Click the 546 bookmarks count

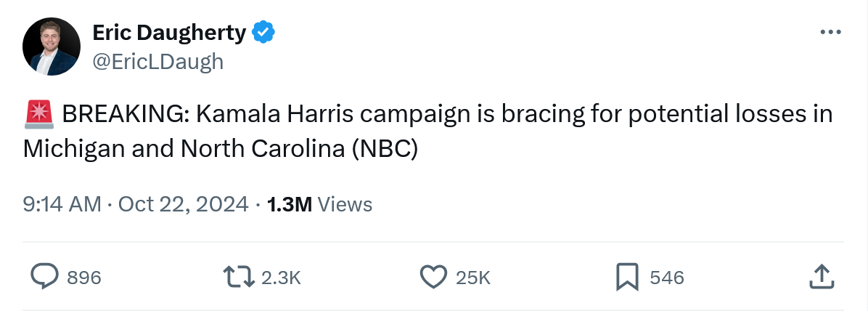pyautogui.click(x=667, y=278)
